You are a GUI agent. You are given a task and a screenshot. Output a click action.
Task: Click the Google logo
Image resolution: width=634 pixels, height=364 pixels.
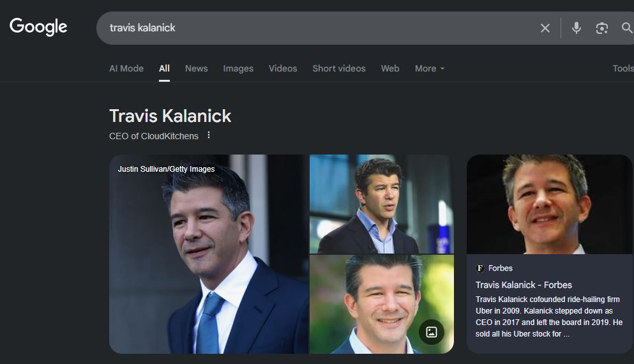[38, 27]
